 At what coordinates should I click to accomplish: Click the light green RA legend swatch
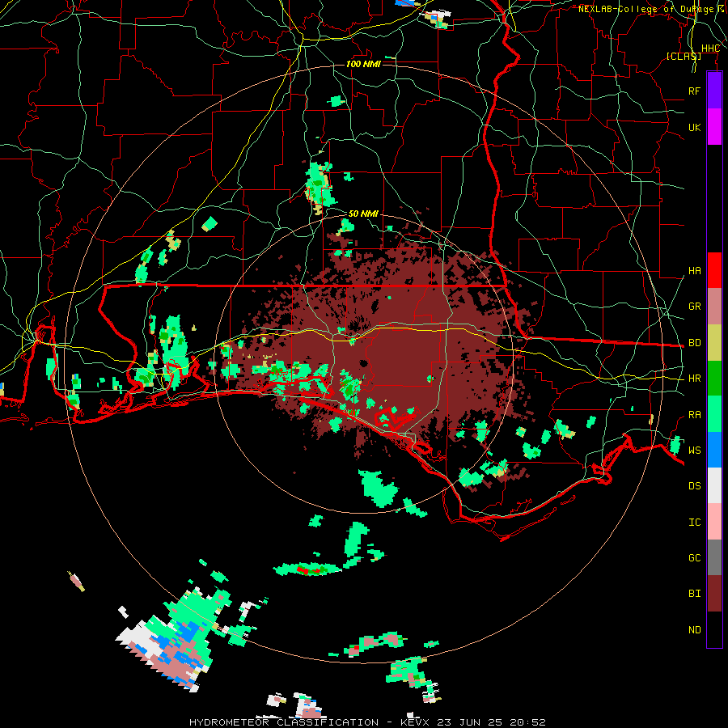point(714,414)
